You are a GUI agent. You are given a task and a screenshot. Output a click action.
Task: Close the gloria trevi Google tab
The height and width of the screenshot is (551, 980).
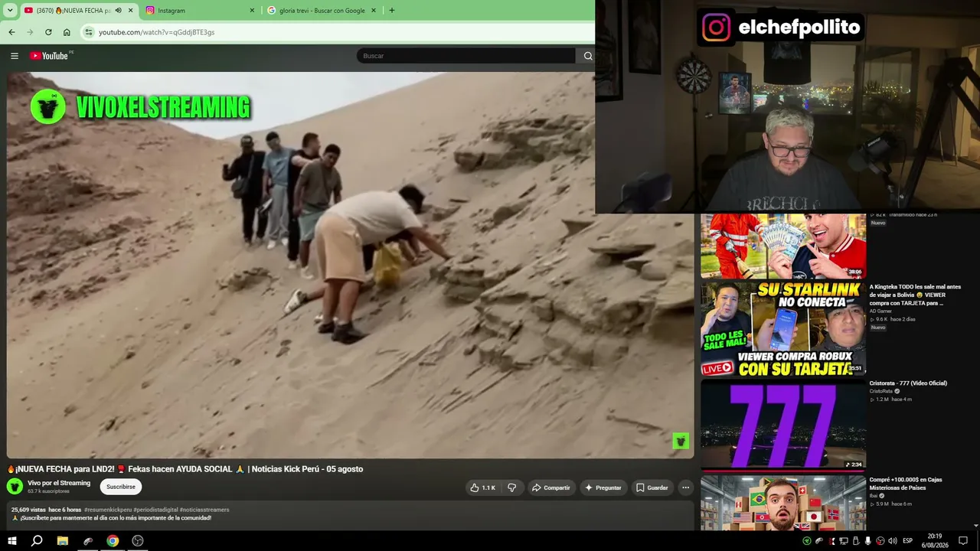coord(374,11)
